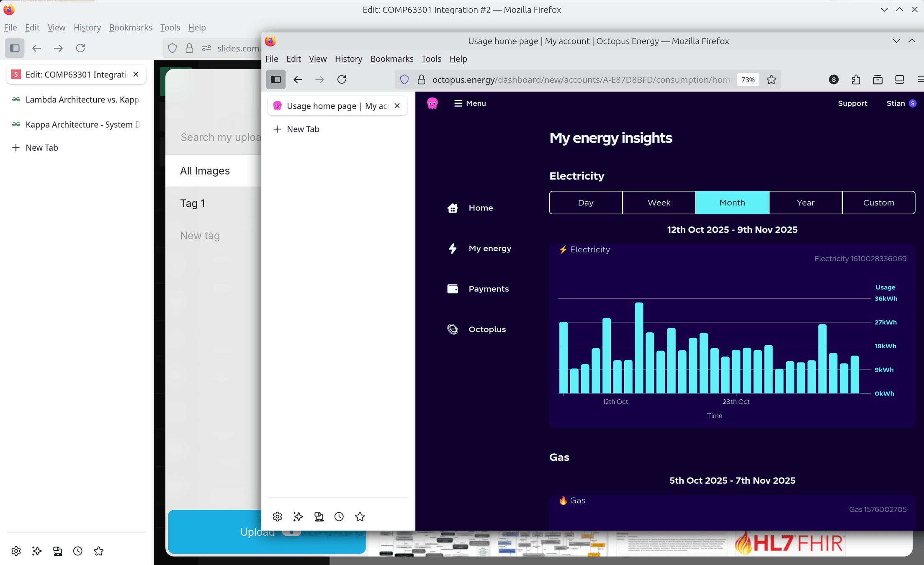Screen dimensions: 924x565
Task: Open History clock icon in the front sidebar
Action: click(339, 517)
